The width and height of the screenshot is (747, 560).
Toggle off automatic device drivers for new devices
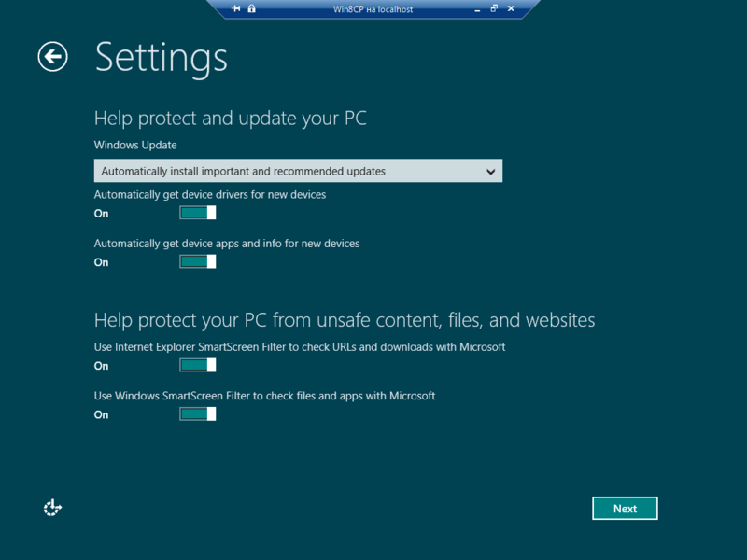coord(197,213)
